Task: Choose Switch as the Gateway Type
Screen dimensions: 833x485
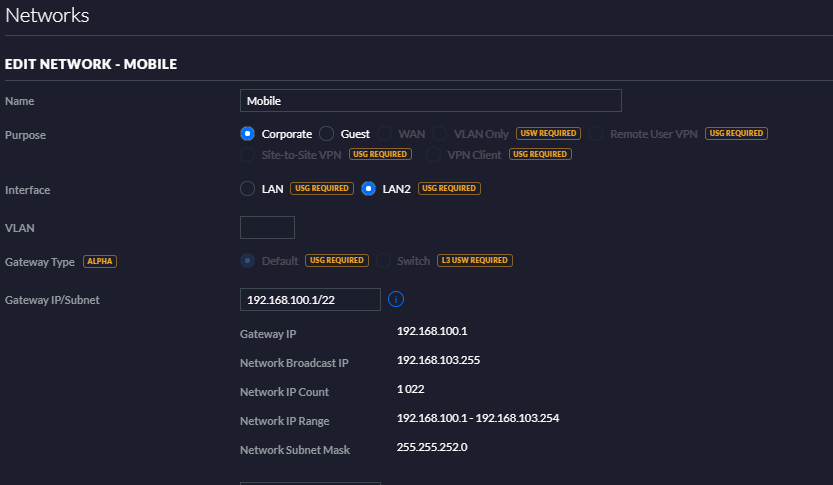Action: pyautogui.click(x=383, y=261)
